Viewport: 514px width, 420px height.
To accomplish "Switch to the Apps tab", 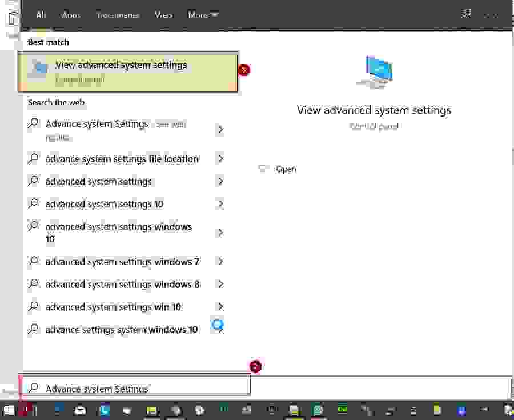I will point(70,15).
